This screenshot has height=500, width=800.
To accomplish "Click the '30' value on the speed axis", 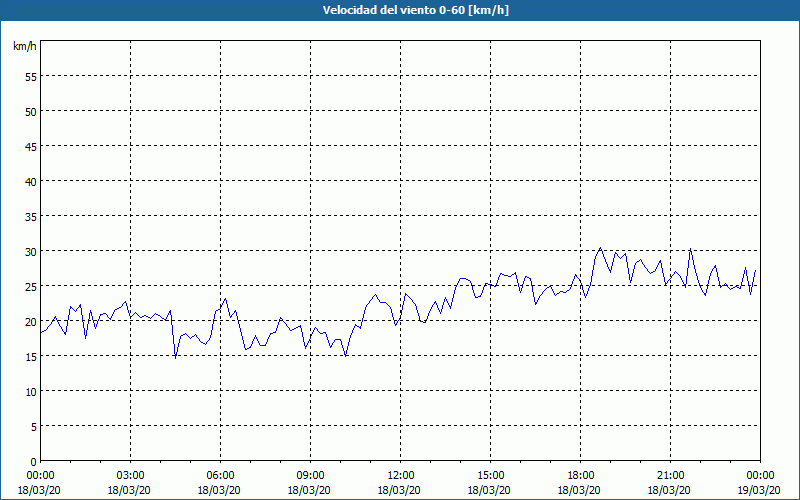I will [31, 251].
